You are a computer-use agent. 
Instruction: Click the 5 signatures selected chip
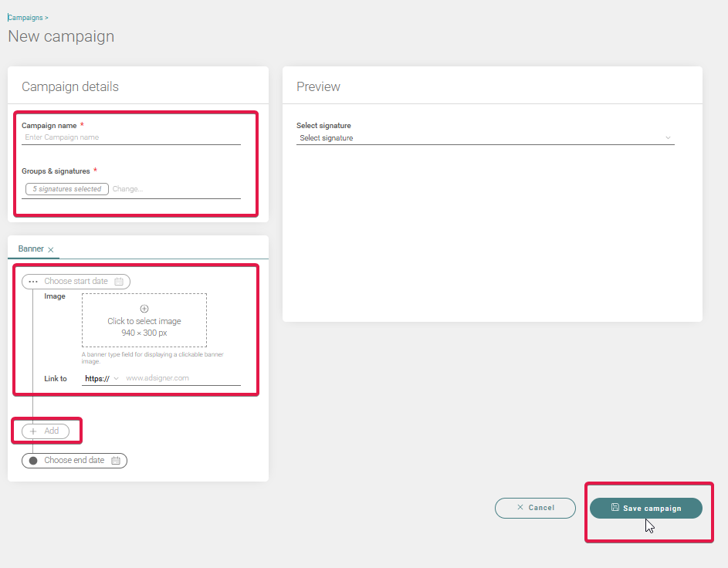click(66, 188)
